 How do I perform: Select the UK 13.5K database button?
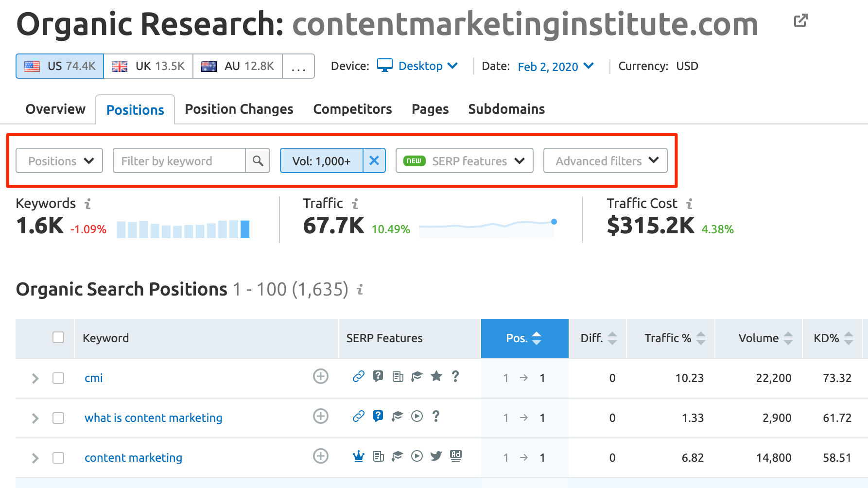click(x=148, y=67)
